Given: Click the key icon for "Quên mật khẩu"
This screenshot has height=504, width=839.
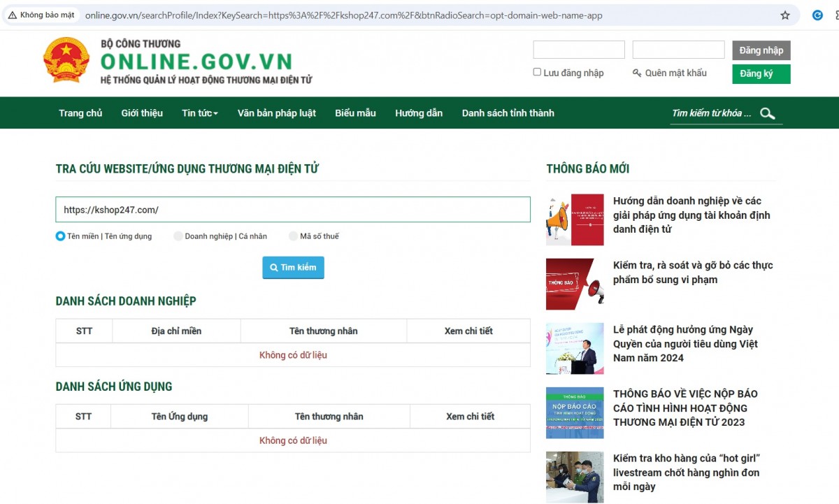Looking at the screenshot, I should click(x=637, y=73).
